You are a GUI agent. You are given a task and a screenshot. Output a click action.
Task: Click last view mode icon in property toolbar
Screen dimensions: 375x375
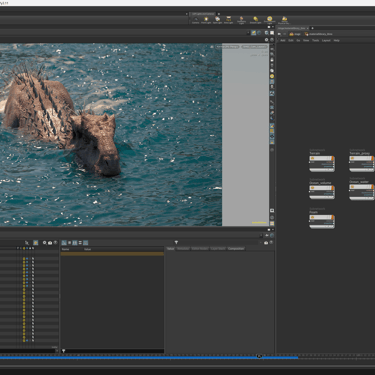86,243
